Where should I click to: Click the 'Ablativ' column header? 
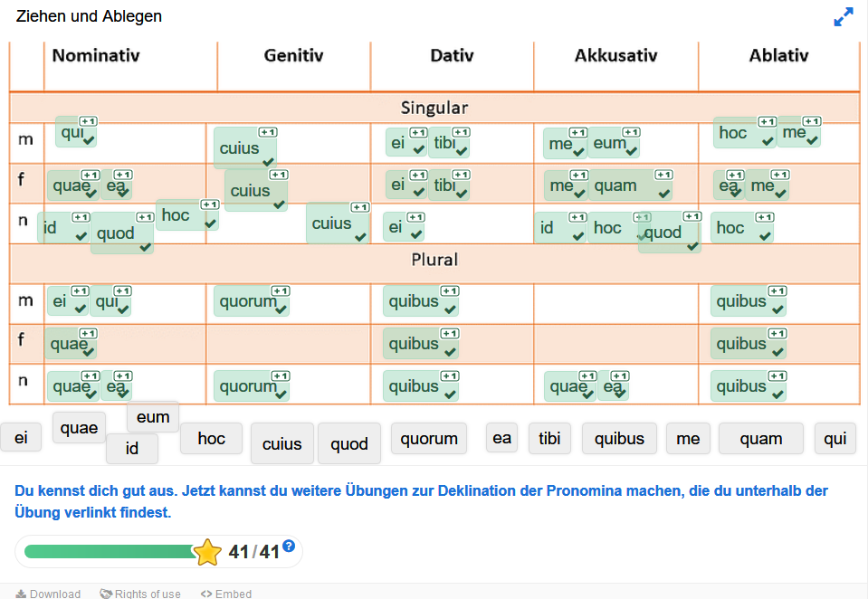click(778, 56)
